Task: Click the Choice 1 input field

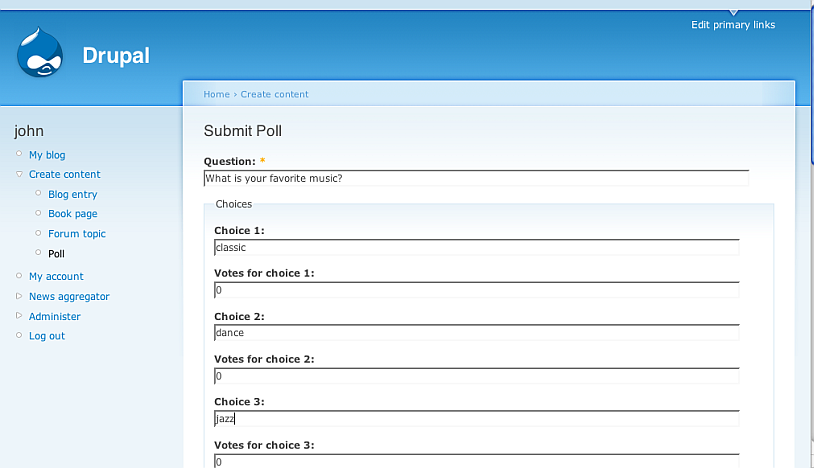Action: click(476, 247)
